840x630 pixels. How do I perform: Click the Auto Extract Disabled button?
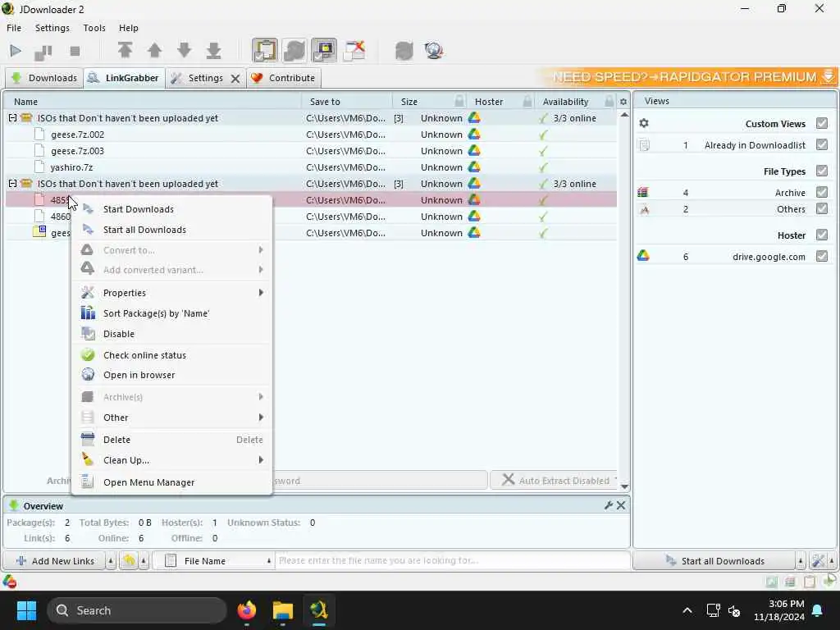555,480
